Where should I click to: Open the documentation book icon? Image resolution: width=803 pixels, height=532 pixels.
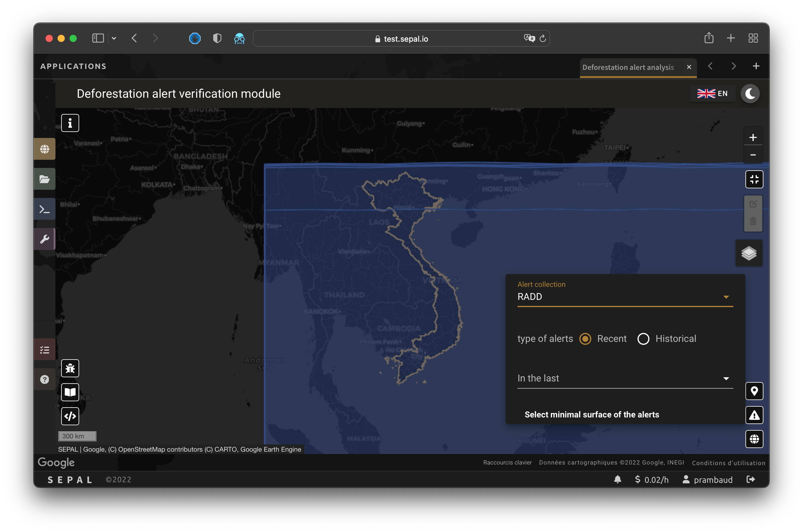tap(70, 392)
